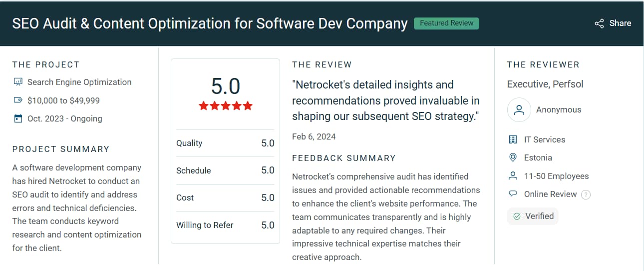
Task: Click the quoted review headline text
Action: click(x=385, y=100)
